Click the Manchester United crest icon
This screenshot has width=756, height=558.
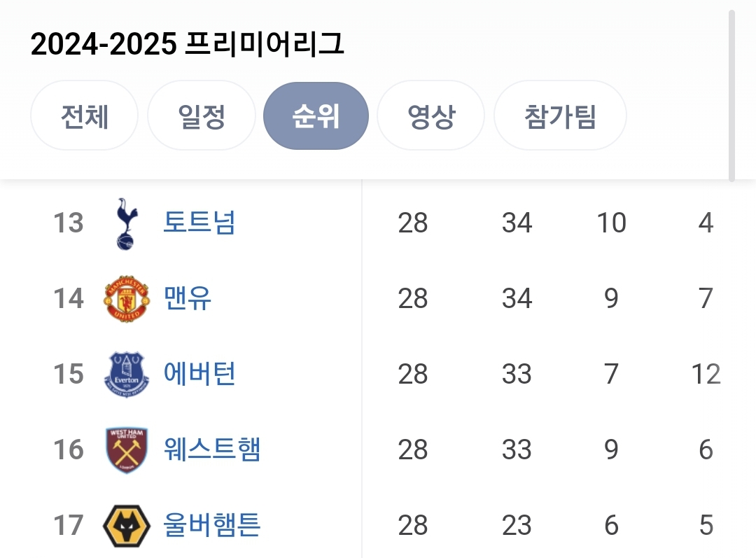tap(127, 299)
